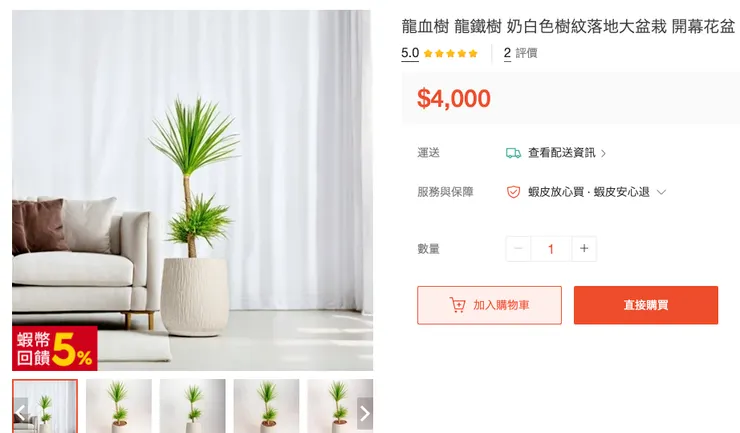Image resolution: width=740 pixels, height=433 pixels.
Task: Open the 2 評價 reviews link
Action: 521,53
